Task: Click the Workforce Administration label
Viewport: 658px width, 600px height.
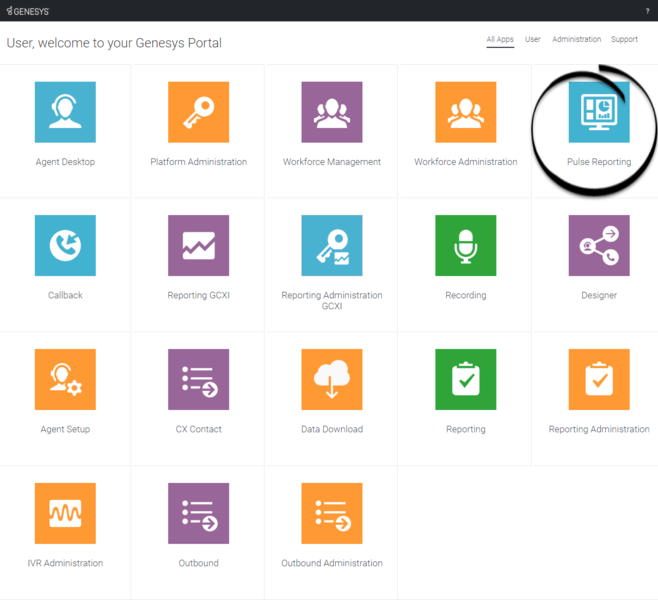Action: point(466,162)
